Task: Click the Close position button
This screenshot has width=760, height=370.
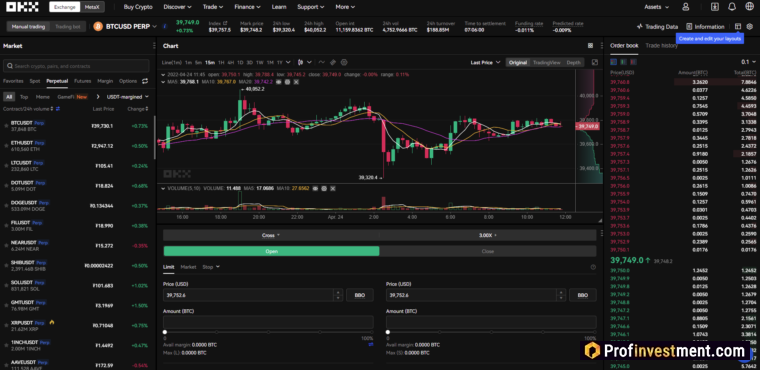Action: click(x=488, y=251)
